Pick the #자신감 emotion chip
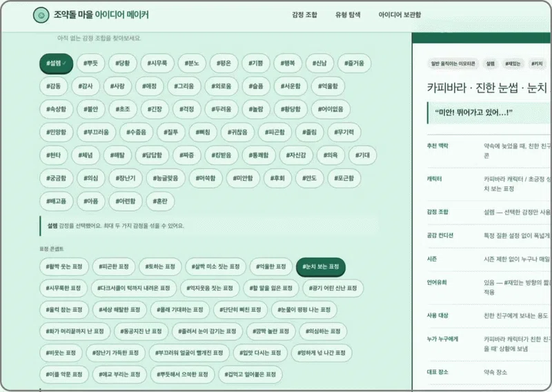The image size is (552, 392). point(296,155)
